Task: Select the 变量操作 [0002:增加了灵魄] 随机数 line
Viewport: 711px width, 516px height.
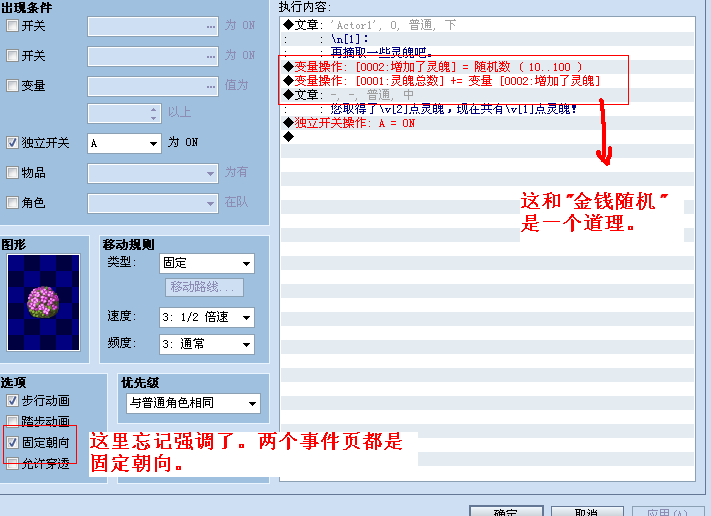Action: pyautogui.click(x=487, y=67)
